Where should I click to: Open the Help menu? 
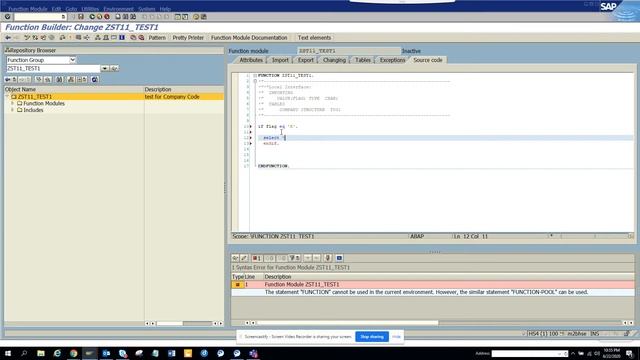click(165, 9)
